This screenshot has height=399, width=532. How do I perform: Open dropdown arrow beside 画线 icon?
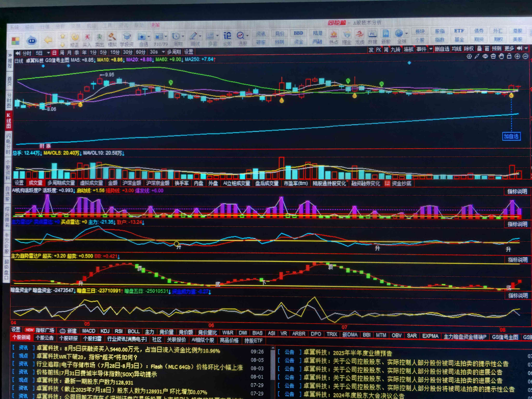click(x=200, y=36)
